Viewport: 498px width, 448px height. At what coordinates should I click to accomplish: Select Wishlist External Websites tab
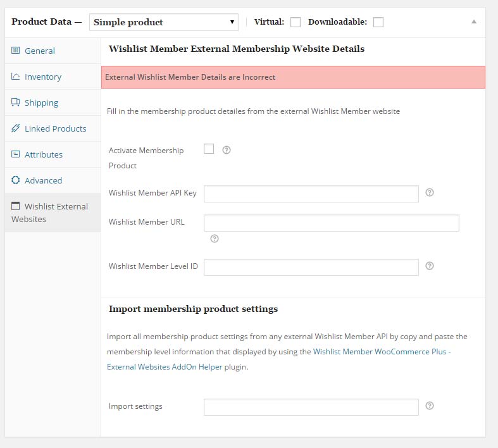click(53, 213)
